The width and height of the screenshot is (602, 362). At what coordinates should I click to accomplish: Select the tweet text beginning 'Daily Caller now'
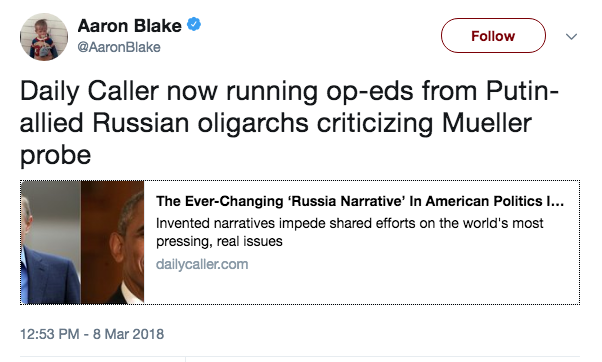pos(289,123)
